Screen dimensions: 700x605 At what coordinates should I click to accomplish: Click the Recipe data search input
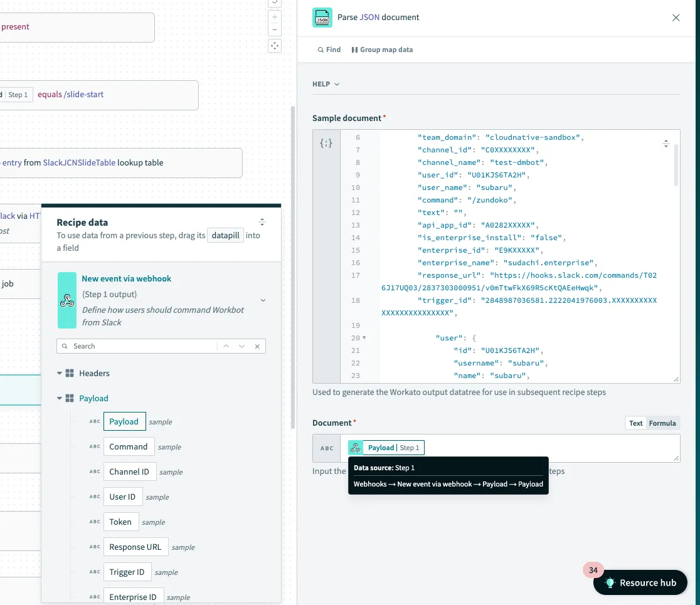(x=144, y=346)
